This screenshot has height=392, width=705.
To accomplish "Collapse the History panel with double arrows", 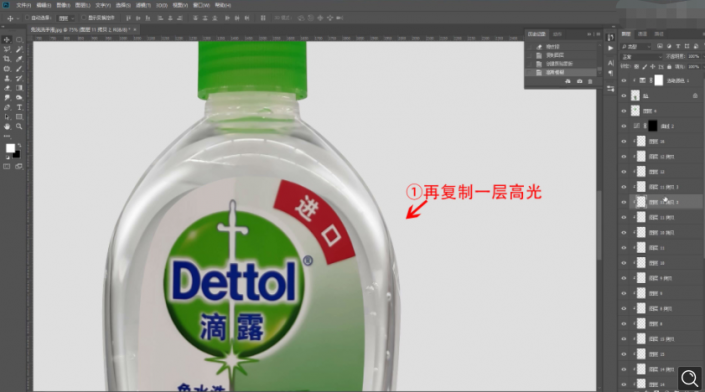I will coord(589,34).
